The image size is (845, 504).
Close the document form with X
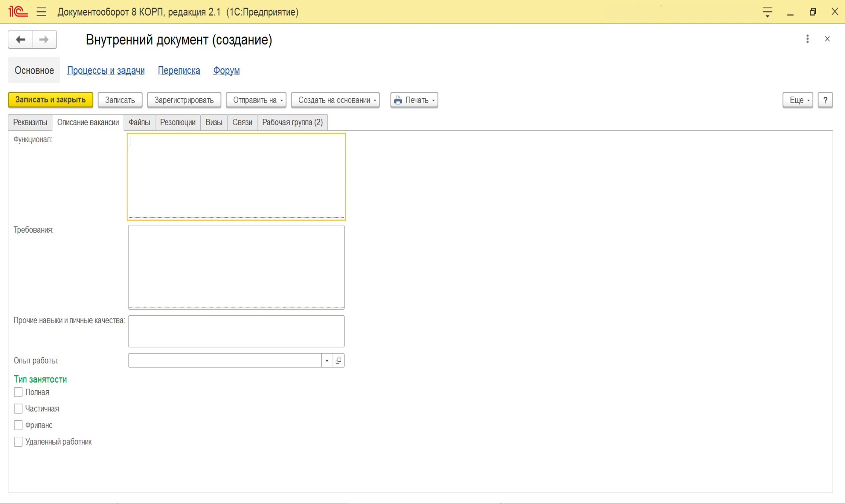point(827,39)
